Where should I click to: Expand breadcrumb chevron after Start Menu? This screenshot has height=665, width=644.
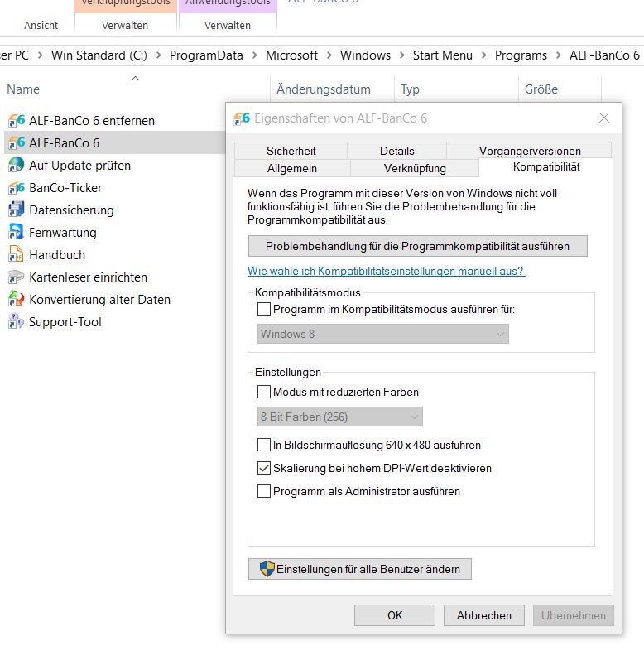tap(483, 55)
